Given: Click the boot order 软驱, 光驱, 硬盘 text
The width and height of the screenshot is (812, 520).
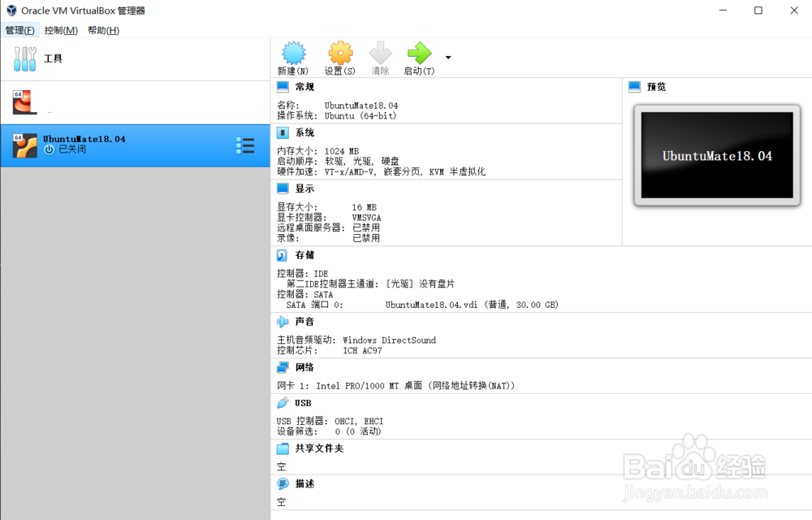Looking at the screenshot, I should pyautogui.click(x=361, y=162).
